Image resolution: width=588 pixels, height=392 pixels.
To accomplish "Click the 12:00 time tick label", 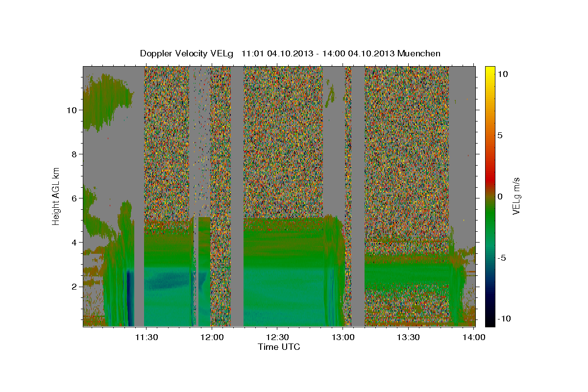I will point(212,337).
